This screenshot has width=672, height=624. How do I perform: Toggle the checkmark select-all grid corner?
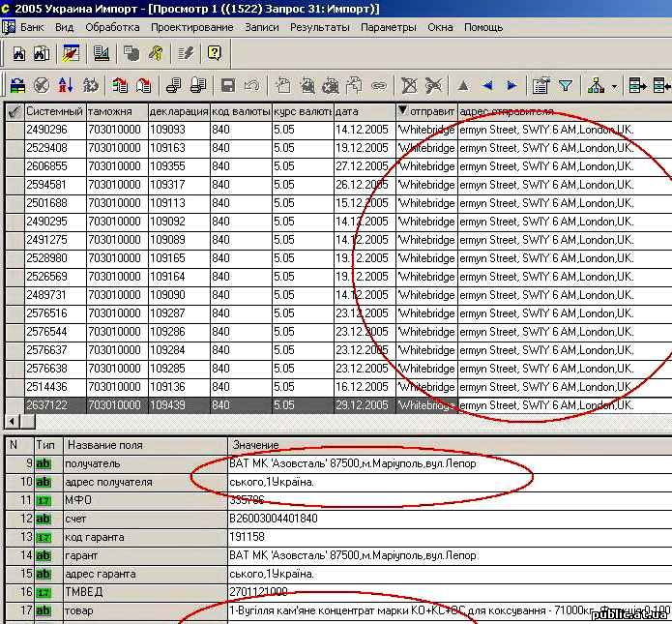tap(14, 111)
